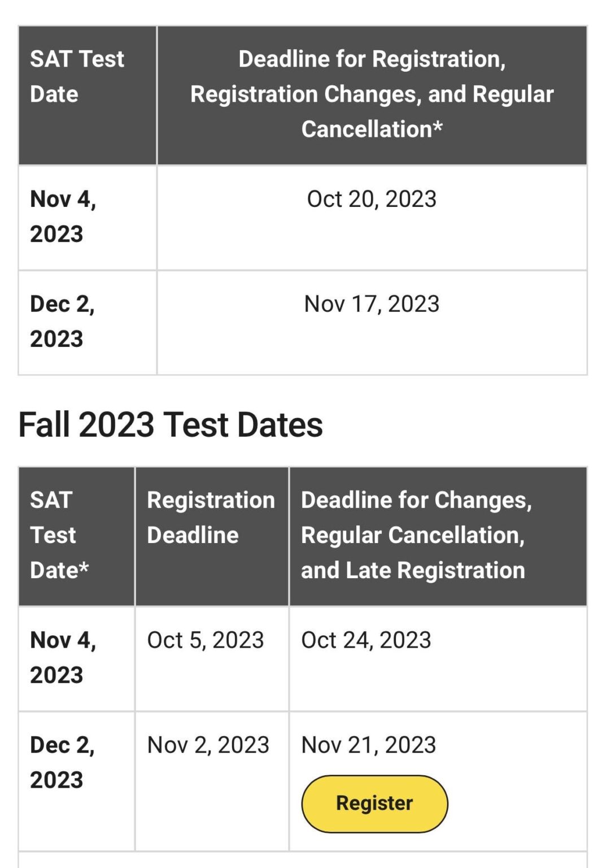
Task: Click the SAT Test Date header in top table
Action: click(77, 76)
